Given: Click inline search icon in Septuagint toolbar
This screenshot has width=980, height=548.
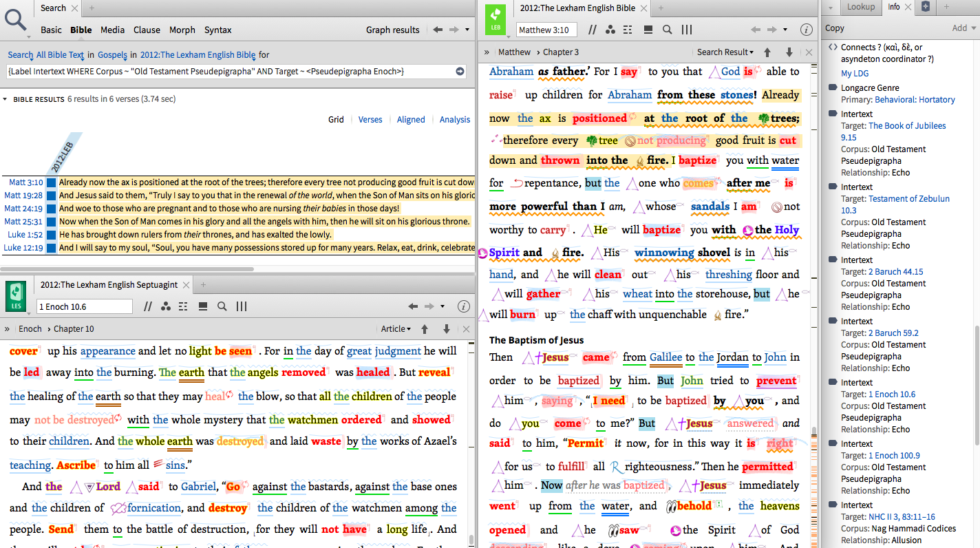Looking at the screenshot, I should (222, 306).
